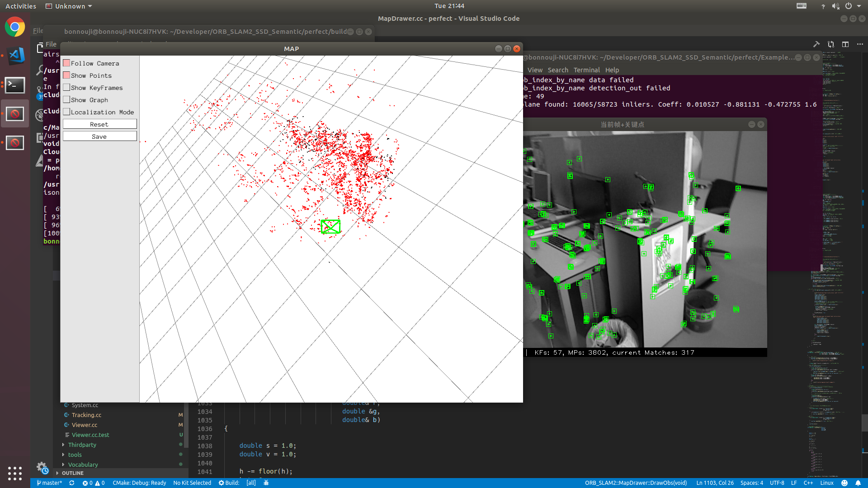The image size is (868, 488).
Task: Open Tracking.cc in the file explorer
Action: [86, 415]
